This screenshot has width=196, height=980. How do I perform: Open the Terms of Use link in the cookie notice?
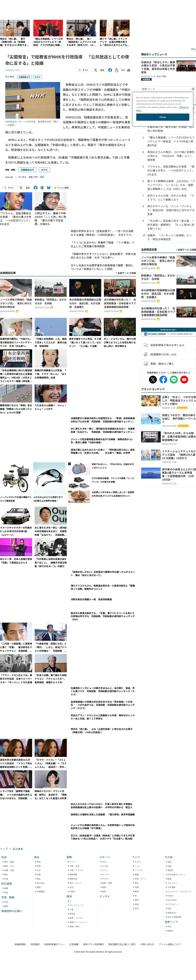pos(183,107)
